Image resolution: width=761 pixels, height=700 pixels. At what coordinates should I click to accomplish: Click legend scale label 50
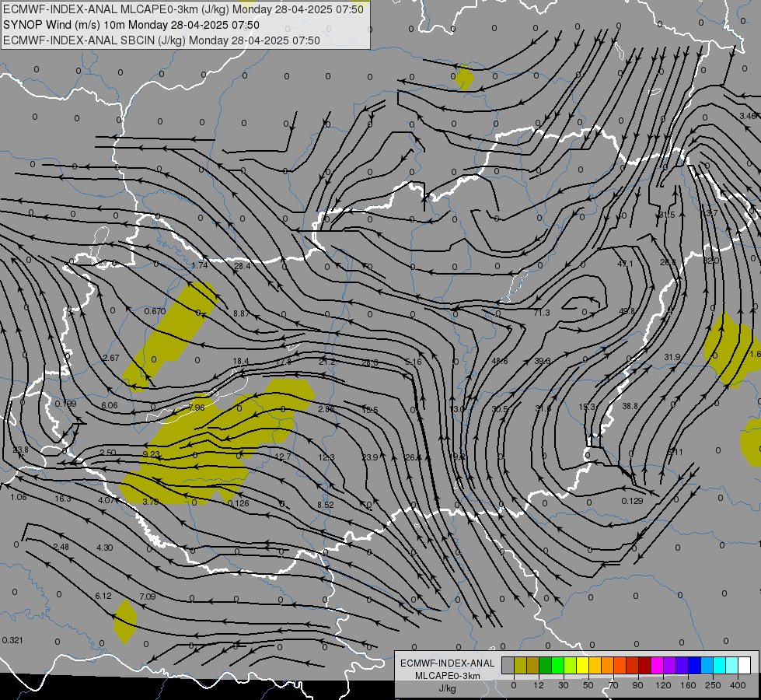click(588, 685)
